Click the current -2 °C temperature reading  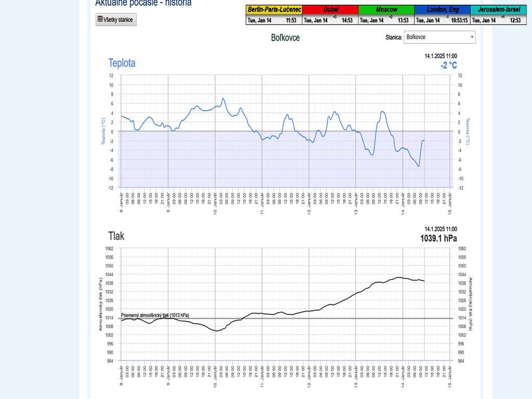(x=448, y=65)
